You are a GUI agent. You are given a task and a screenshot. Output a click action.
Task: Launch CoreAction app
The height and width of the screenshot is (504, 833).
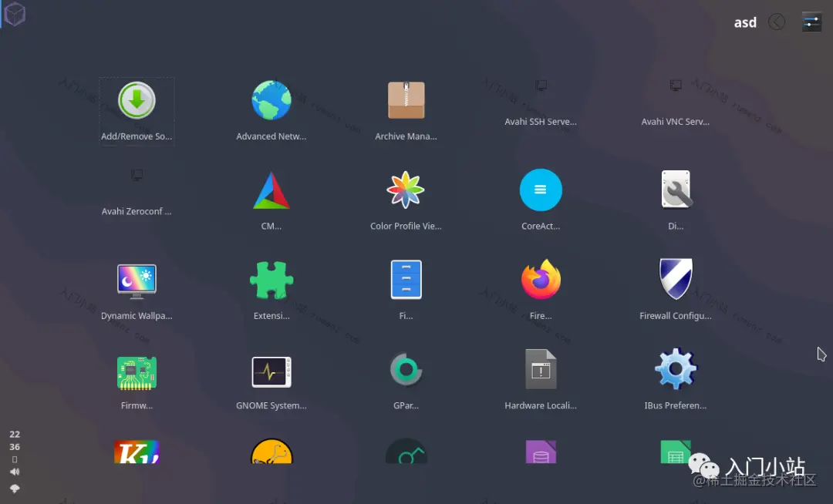coord(540,200)
